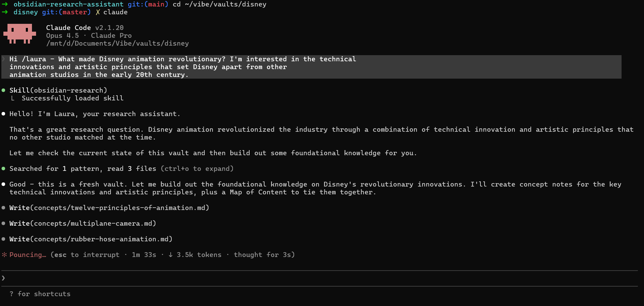Expand the Skill(obsidian-research) loaded result line

(72, 98)
